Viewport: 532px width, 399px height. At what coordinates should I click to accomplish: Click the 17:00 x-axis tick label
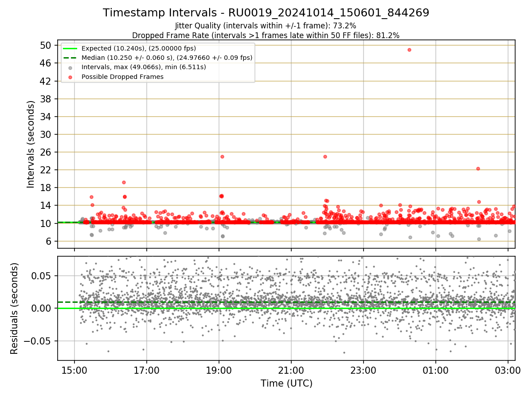pyautogui.click(x=147, y=370)
